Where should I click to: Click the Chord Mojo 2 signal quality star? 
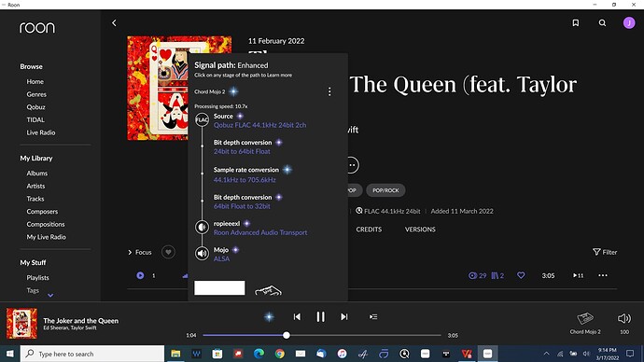(233, 91)
